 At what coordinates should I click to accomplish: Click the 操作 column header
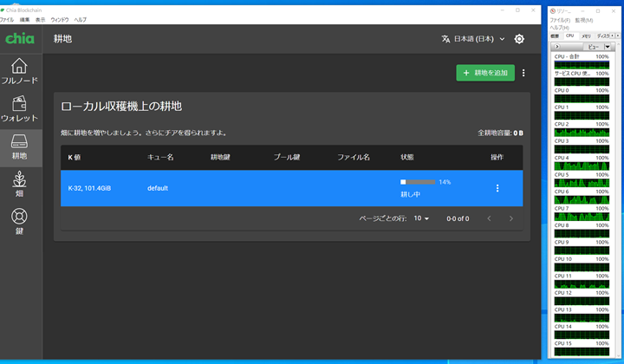pyautogui.click(x=497, y=157)
